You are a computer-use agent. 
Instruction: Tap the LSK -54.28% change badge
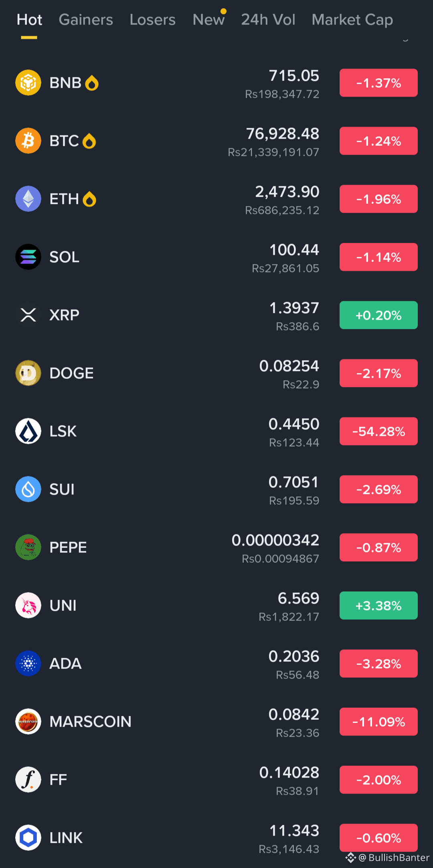click(x=378, y=431)
